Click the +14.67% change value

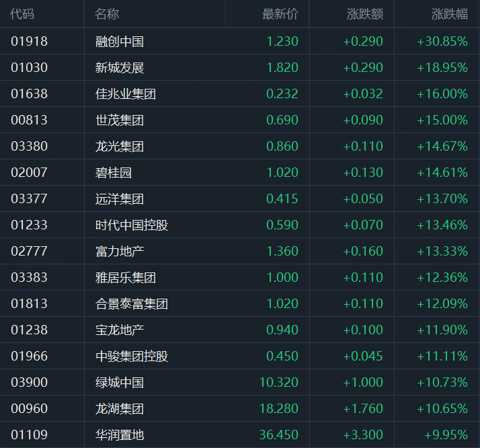pos(442,147)
